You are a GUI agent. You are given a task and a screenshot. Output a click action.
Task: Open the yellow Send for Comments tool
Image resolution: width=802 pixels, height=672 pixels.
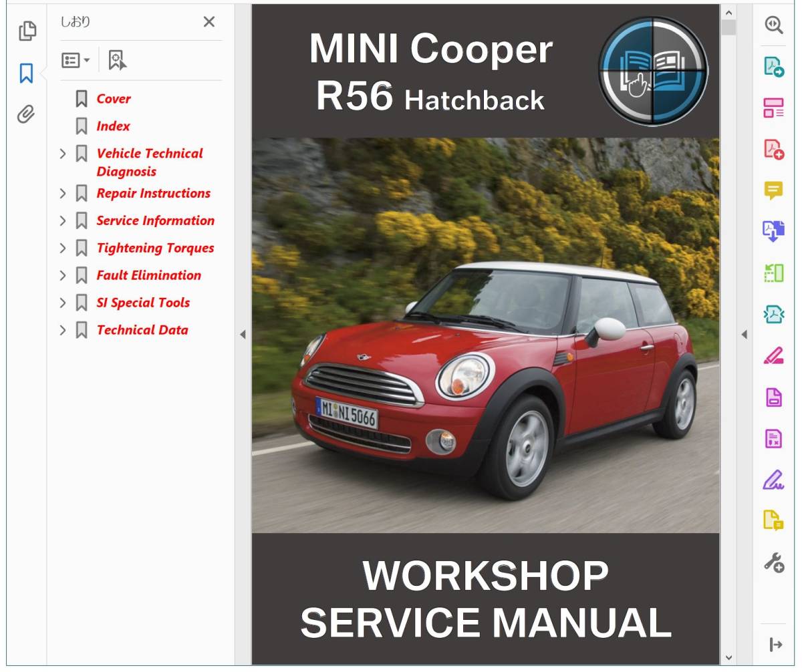[x=773, y=520]
